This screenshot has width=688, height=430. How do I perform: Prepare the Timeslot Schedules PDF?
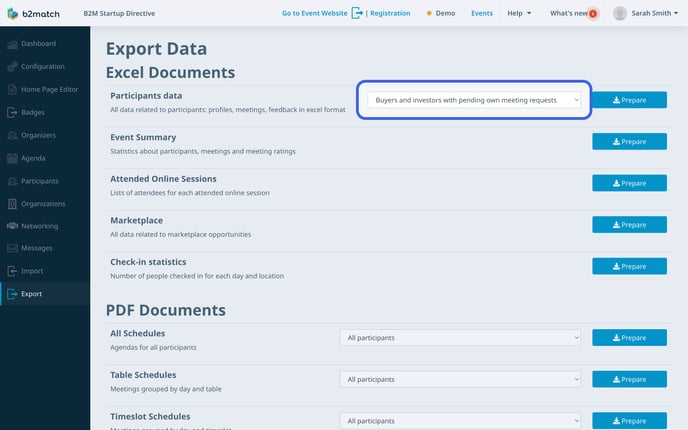pos(629,421)
